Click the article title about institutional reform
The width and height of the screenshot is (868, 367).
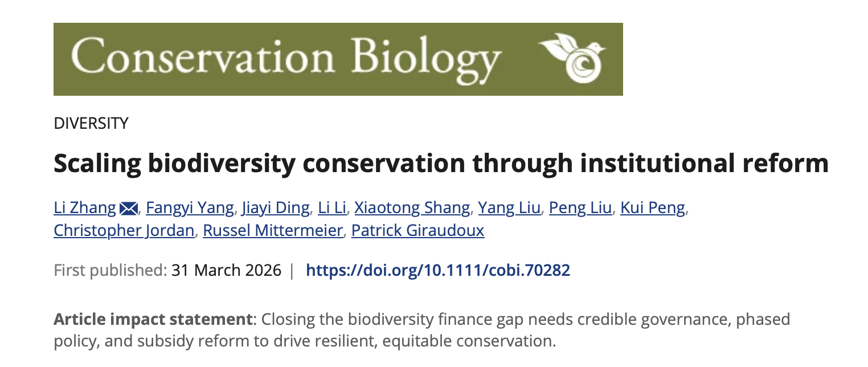tap(441, 164)
